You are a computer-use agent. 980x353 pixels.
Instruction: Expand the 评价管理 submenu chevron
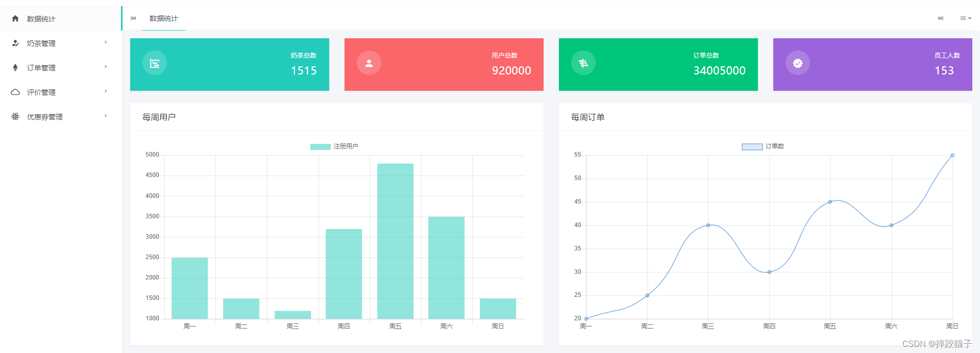pos(106,91)
